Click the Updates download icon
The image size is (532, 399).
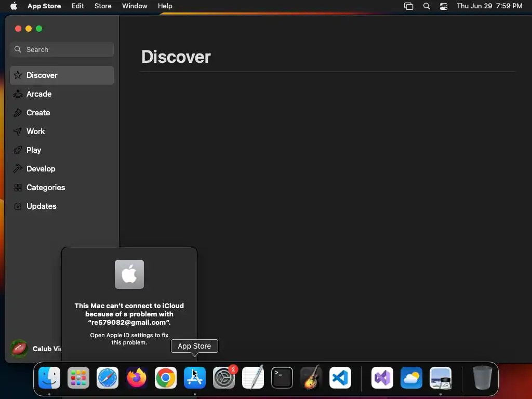(x=18, y=206)
